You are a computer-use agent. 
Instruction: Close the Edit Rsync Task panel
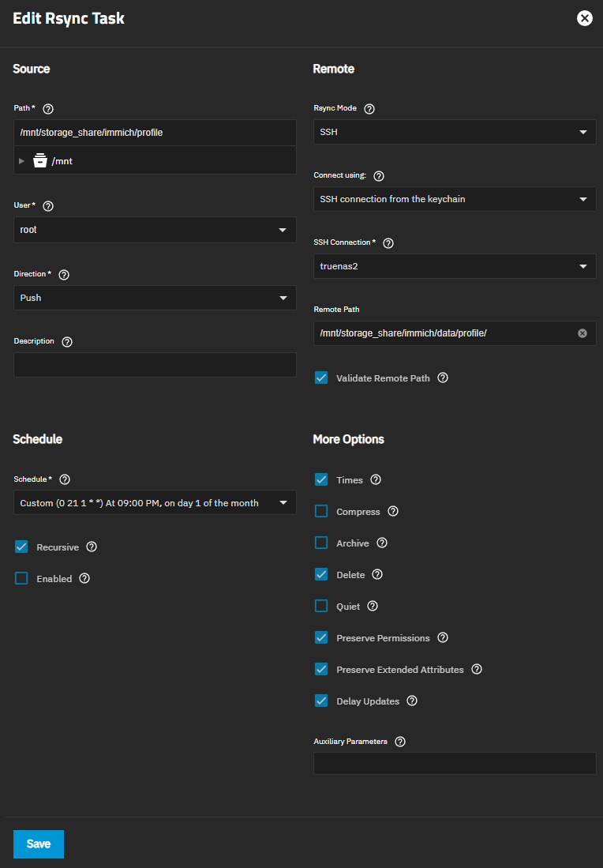click(x=585, y=18)
